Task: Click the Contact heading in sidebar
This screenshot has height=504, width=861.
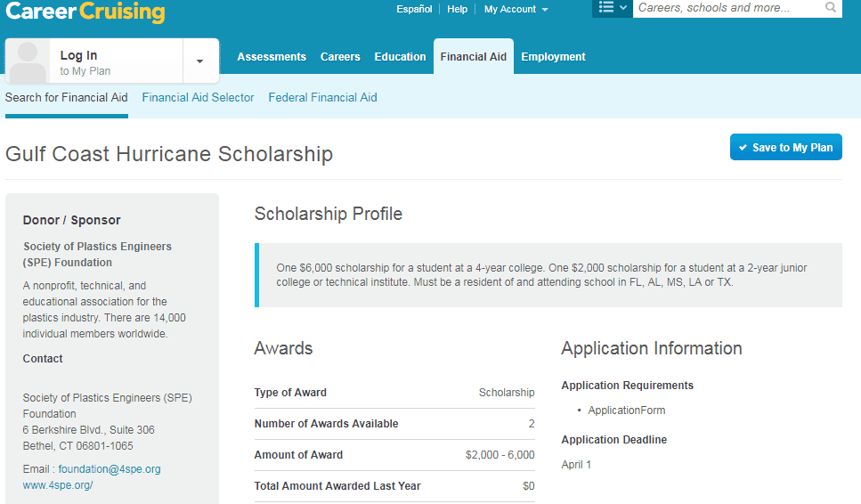Action: click(x=43, y=359)
